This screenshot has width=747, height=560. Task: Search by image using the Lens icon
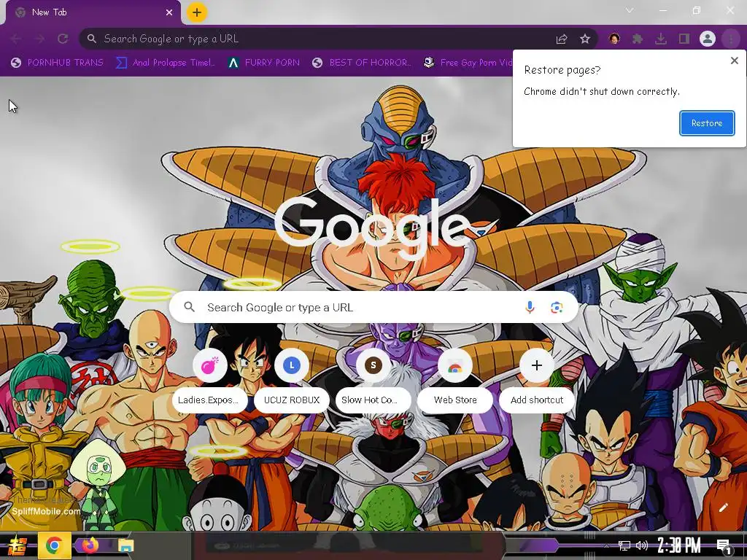coord(557,308)
